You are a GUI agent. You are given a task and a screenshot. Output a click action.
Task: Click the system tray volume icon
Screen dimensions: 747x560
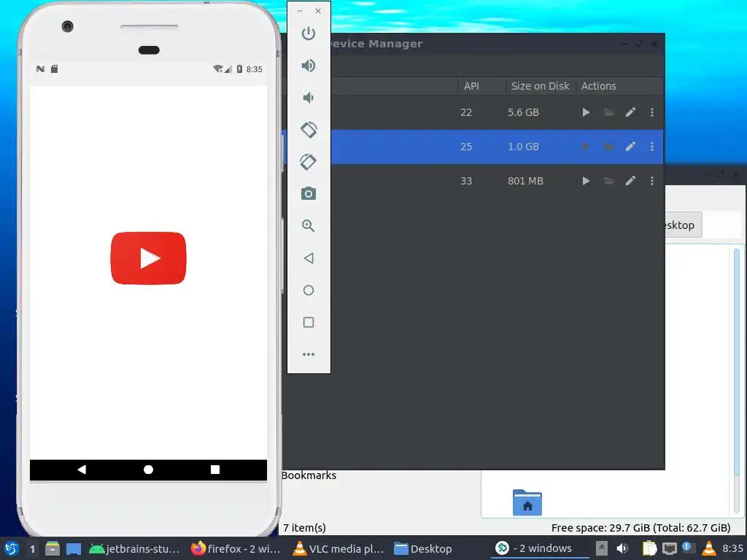622,548
